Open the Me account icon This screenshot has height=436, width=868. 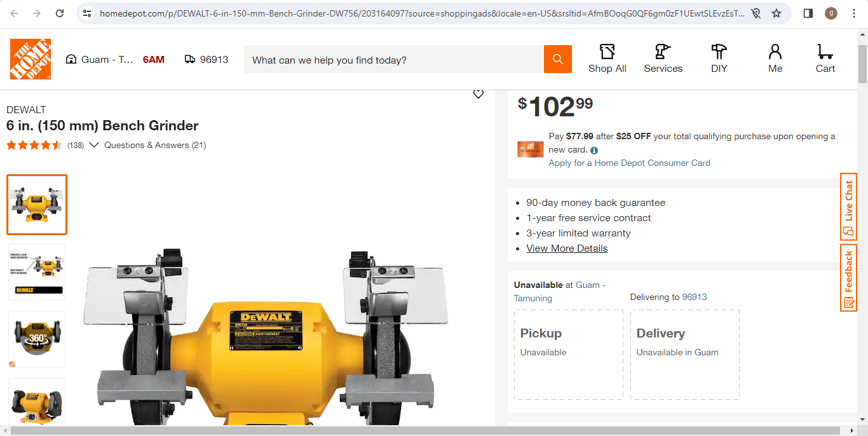775,59
